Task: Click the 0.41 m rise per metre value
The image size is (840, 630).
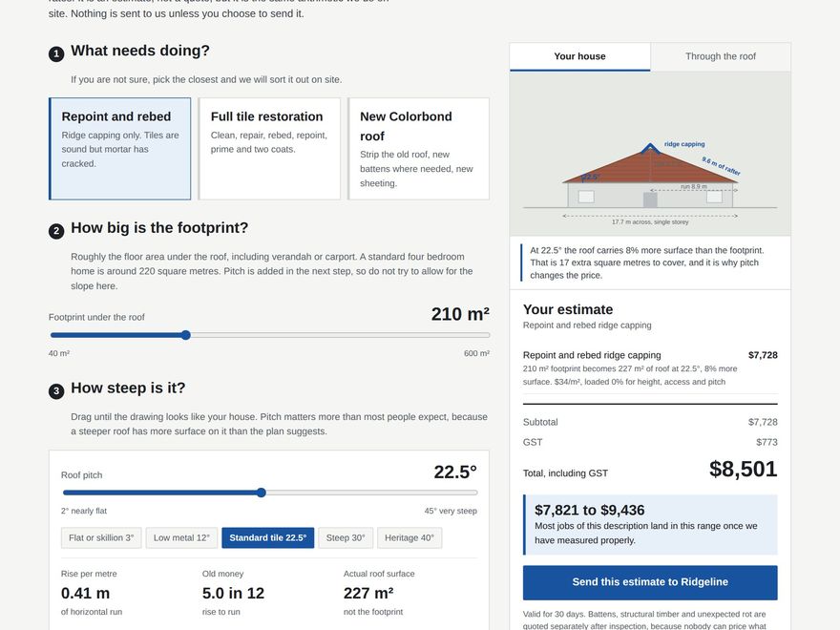Action: [85, 593]
